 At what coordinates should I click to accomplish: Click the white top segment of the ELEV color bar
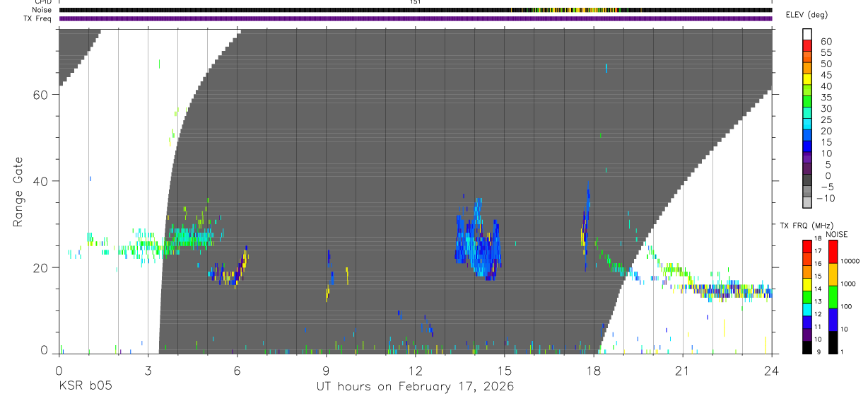coord(807,34)
